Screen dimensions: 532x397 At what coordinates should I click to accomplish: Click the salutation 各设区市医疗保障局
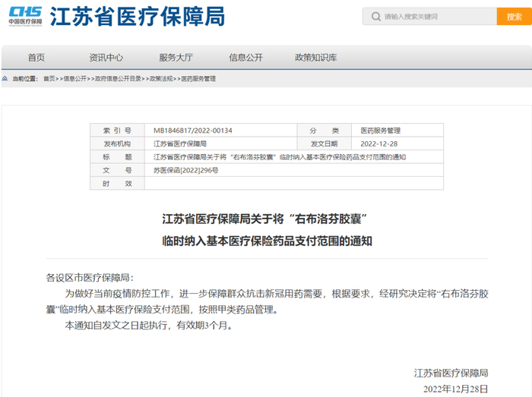pyautogui.click(x=90, y=278)
